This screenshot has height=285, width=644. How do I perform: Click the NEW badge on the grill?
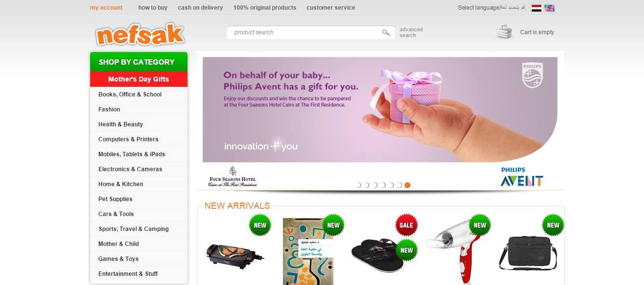coord(260,225)
